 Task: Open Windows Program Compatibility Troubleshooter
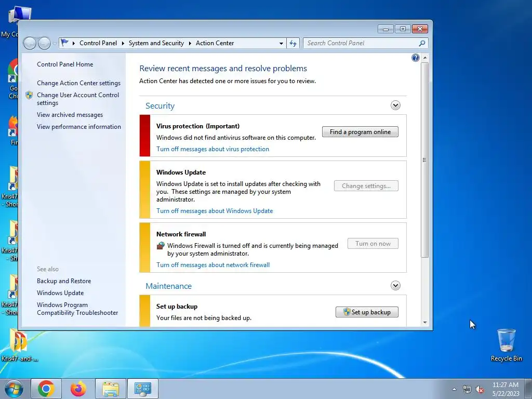click(77, 309)
